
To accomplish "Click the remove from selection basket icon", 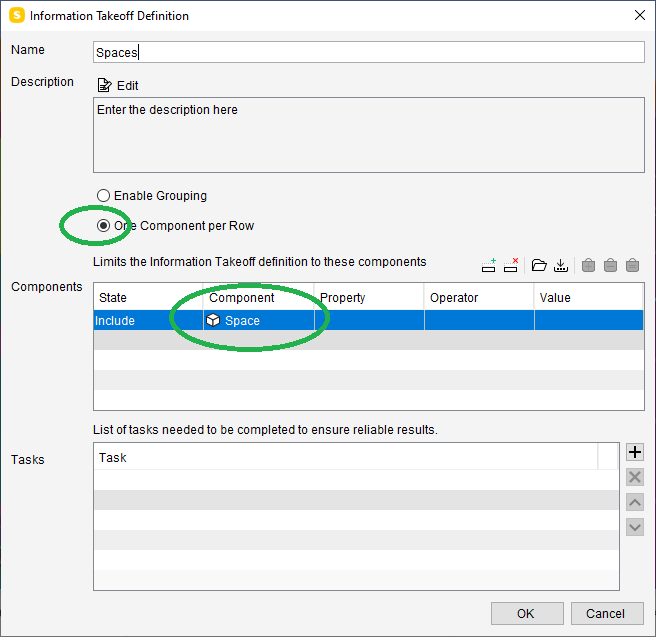I will click(x=610, y=265).
